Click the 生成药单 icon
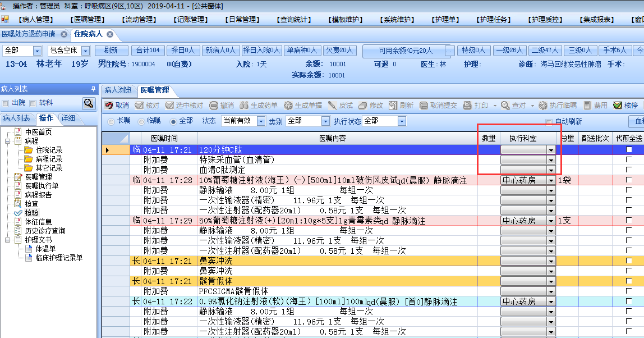The width and height of the screenshot is (644, 338). [244, 106]
